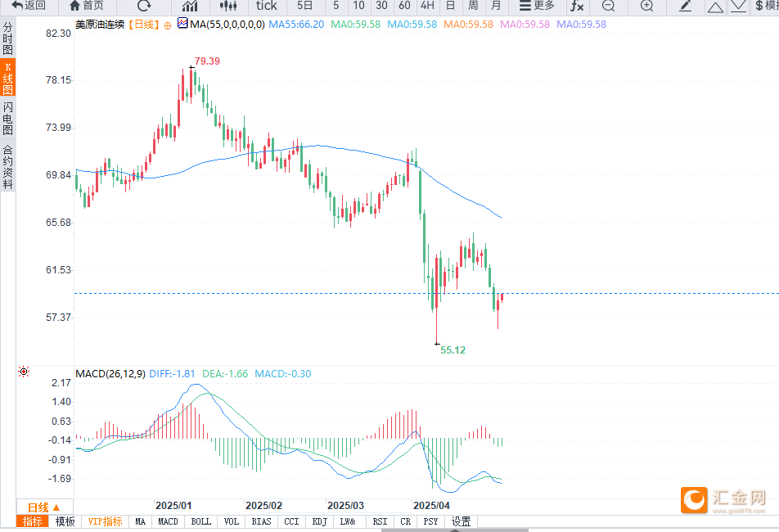The image size is (779, 532).
Task: Select the 周 weekly period
Action: (473, 6)
